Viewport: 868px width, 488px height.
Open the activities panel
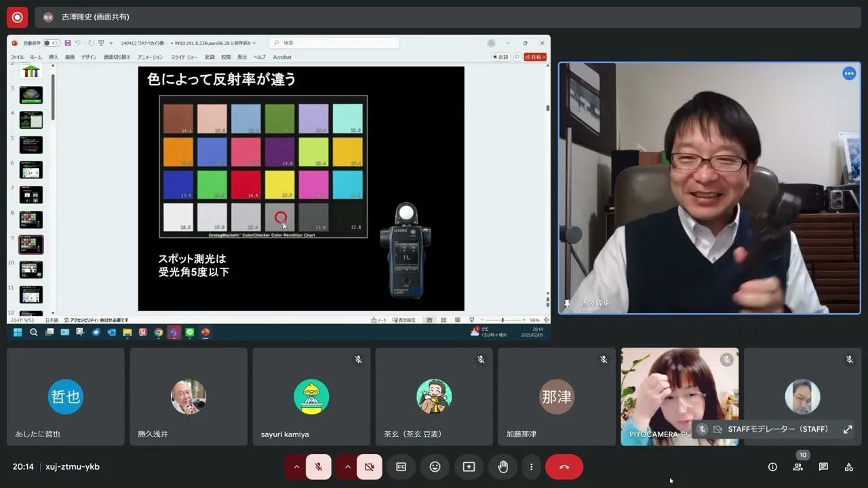(x=848, y=467)
